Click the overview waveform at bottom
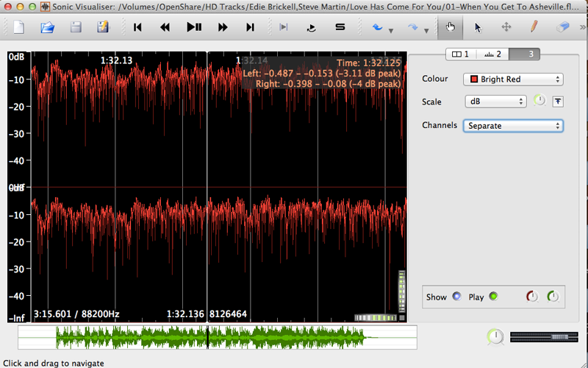The width and height of the screenshot is (588, 368). 218,337
